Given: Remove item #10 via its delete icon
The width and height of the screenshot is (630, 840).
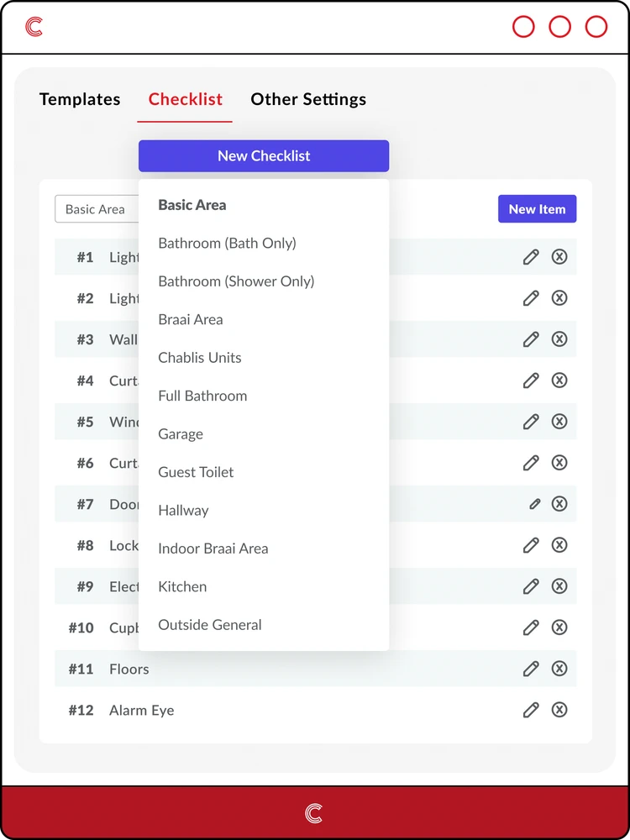Looking at the screenshot, I should pyautogui.click(x=559, y=627).
